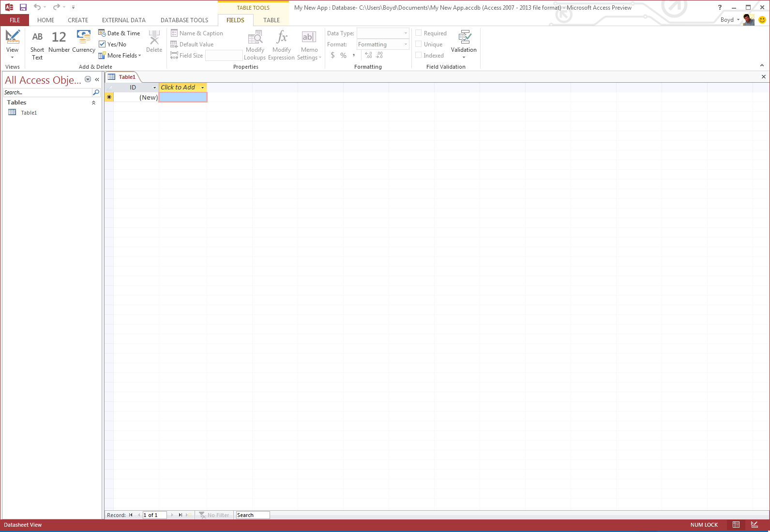Switch to DATABASE TOOLS tab

click(184, 20)
